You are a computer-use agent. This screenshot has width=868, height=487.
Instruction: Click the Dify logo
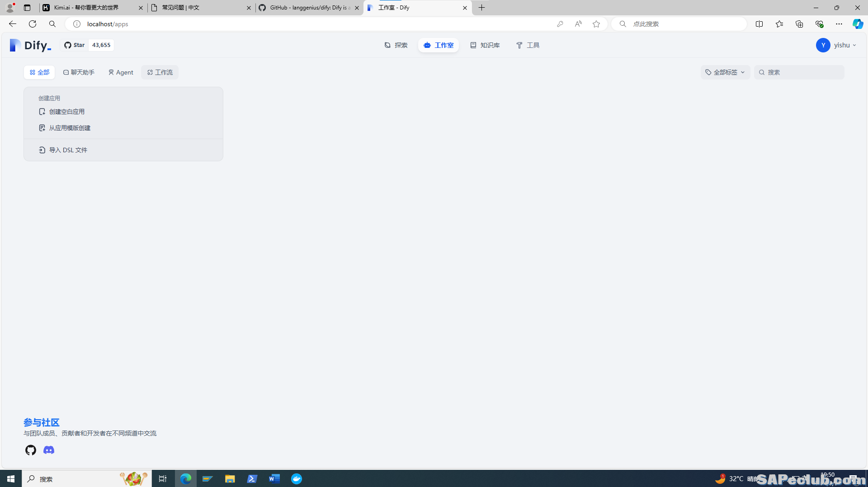30,45
